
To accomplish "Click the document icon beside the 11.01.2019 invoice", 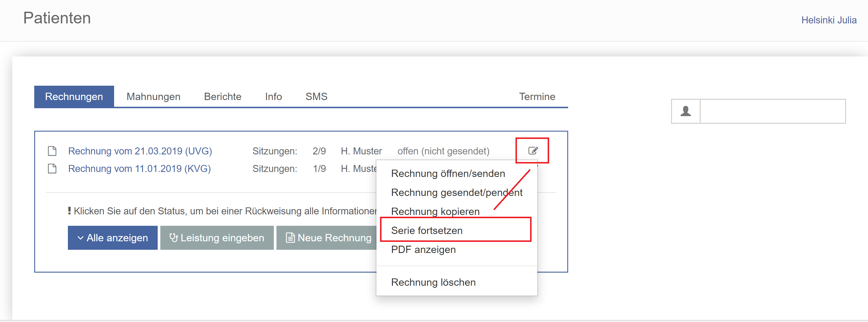I will click(x=52, y=168).
